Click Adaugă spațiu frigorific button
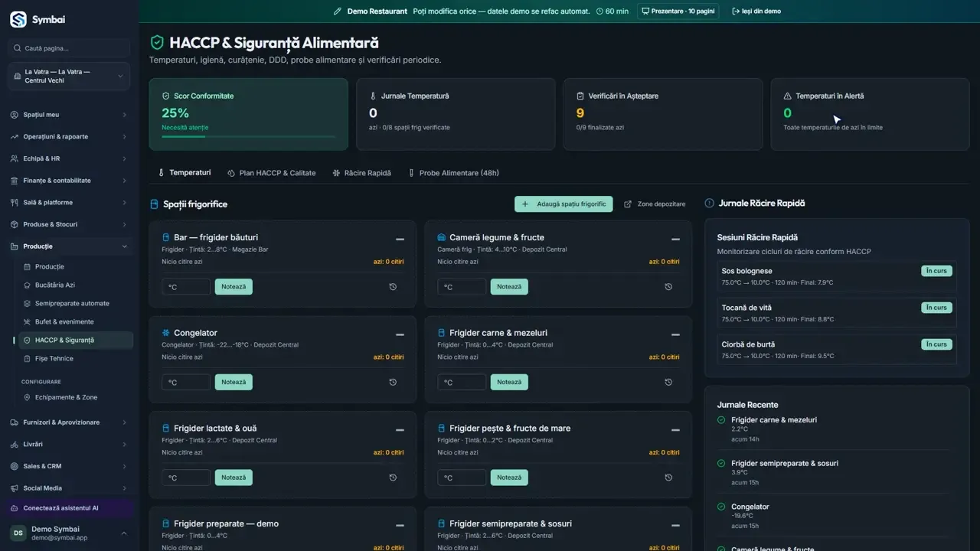This screenshot has width=980, height=551. (563, 204)
